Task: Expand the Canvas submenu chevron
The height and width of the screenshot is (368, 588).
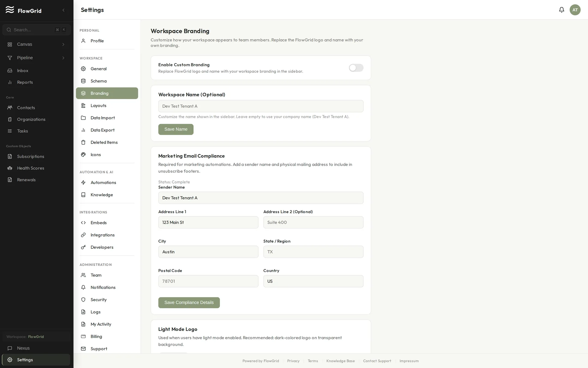Action: [63, 44]
